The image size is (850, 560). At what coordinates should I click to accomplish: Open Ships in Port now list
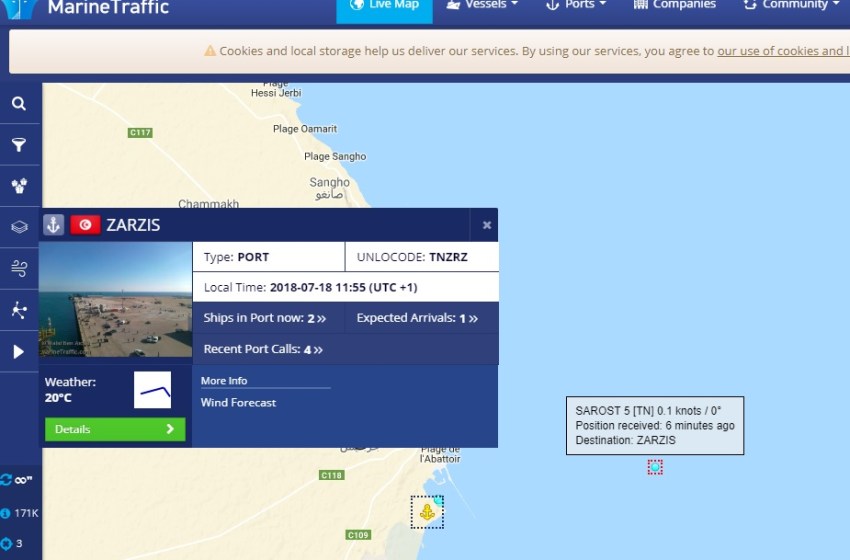[x=265, y=318]
